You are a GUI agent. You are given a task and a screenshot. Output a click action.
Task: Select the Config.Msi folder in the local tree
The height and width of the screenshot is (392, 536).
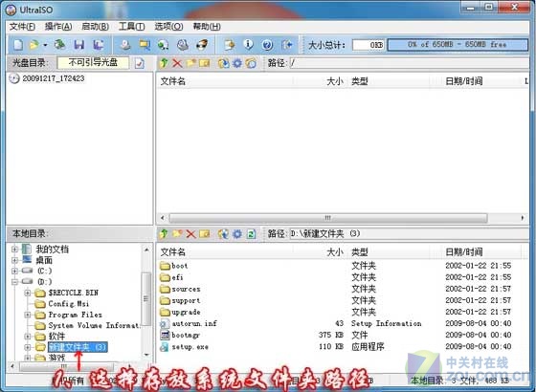pyautogui.click(x=68, y=304)
